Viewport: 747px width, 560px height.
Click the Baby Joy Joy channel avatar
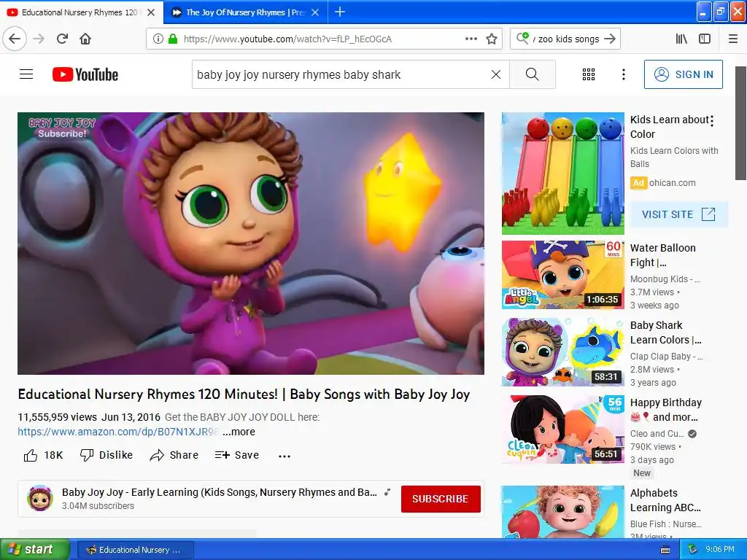(40, 498)
